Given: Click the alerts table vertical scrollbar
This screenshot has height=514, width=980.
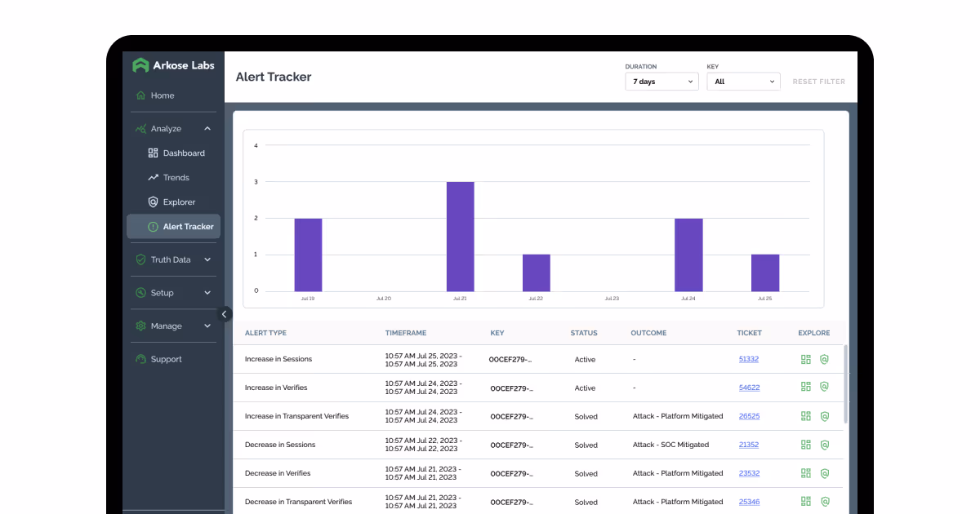Looking at the screenshot, I should pyautogui.click(x=845, y=383).
